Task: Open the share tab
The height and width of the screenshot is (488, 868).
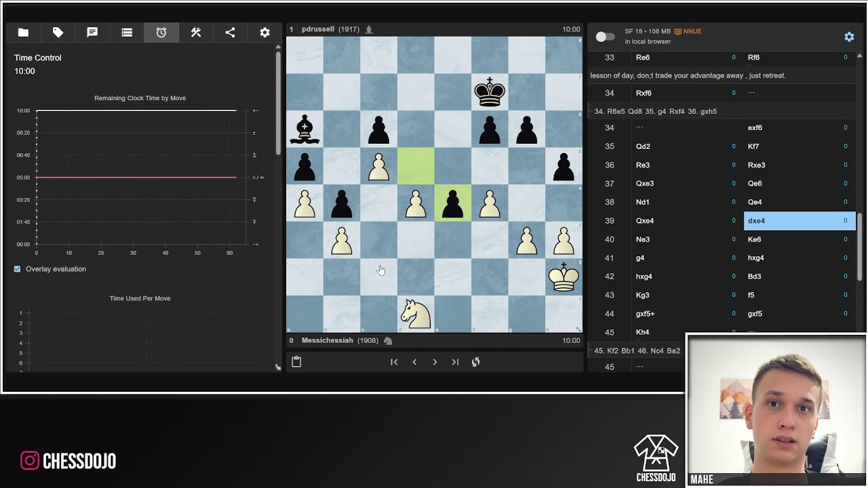Action: (230, 33)
